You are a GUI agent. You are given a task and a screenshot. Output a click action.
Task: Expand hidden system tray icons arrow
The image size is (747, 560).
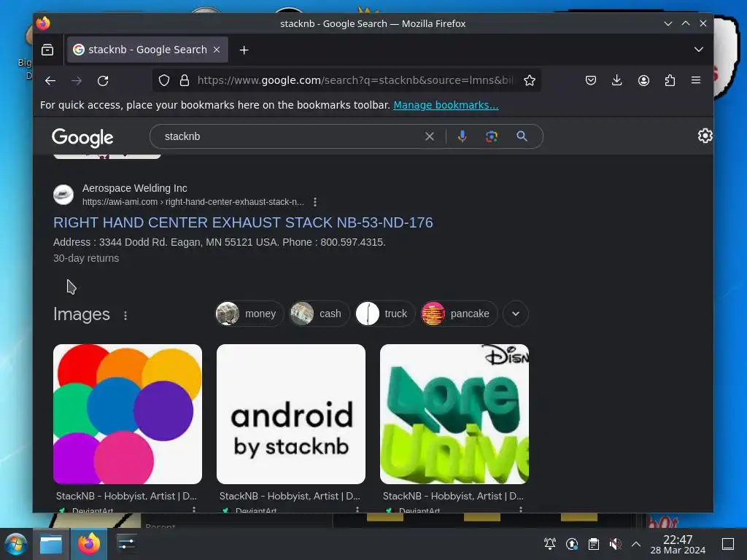click(636, 544)
